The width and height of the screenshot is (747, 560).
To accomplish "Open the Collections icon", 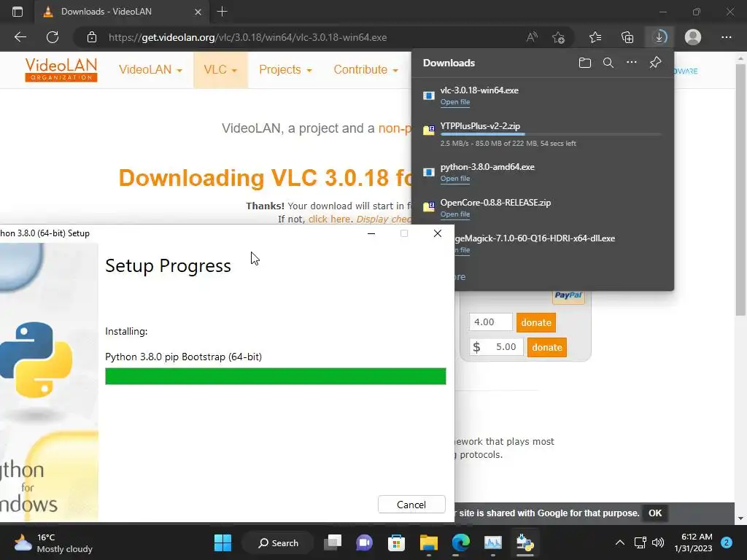I will click(627, 37).
